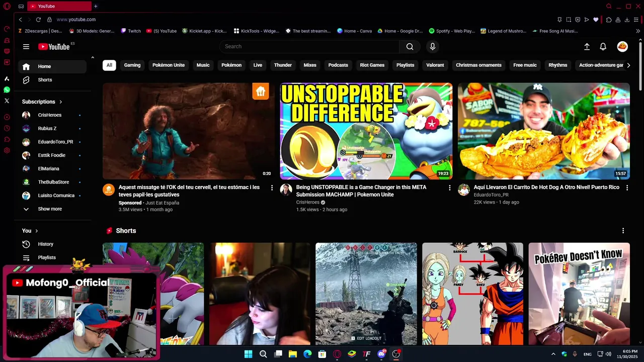
Task: Go back to previous page
Action: (x=21, y=20)
